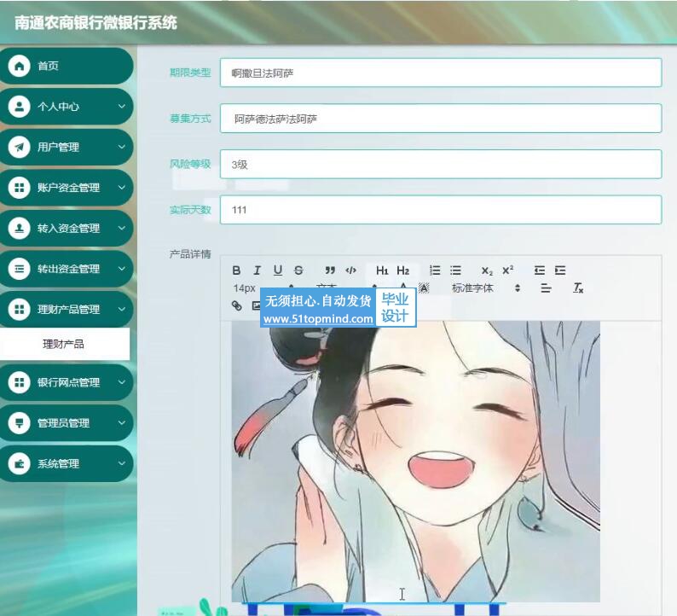Toggle underline formatting in editor
Image resolution: width=677 pixels, height=616 pixels.
click(278, 270)
